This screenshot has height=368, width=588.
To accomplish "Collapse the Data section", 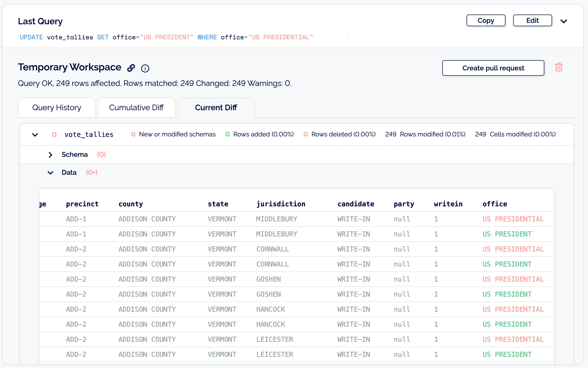I will 50,173.
